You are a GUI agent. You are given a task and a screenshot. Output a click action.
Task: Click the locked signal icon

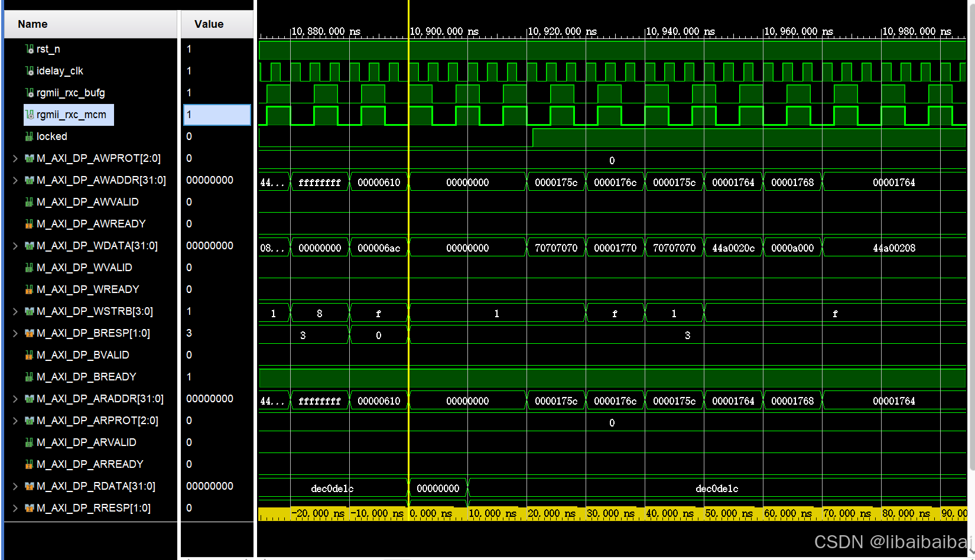[x=29, y=136]
